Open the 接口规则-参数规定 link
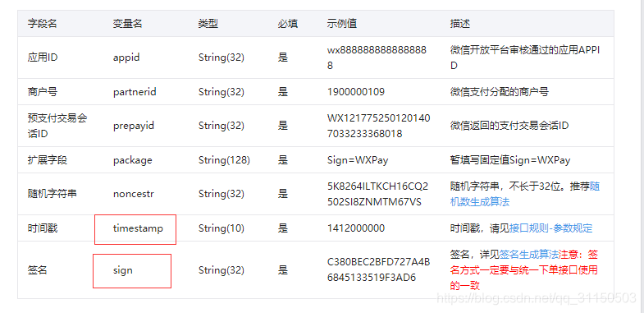This screenshot has height=313, width=644. coord(550,228)
